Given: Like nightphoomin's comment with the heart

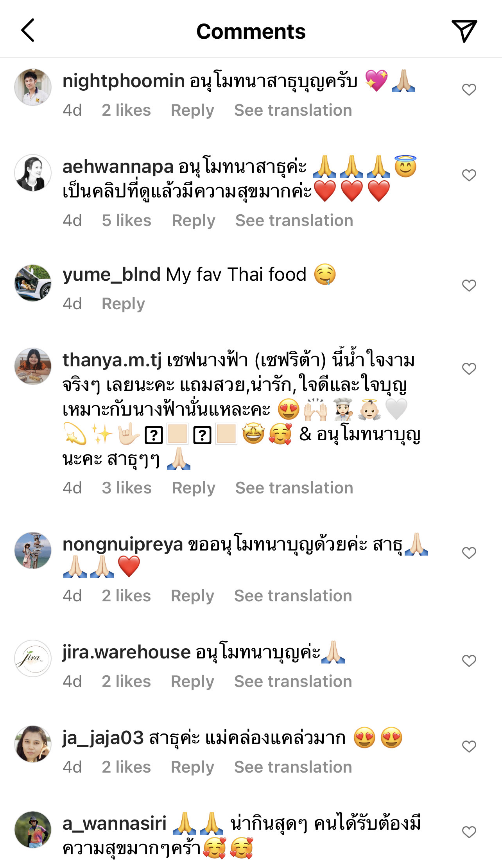Looking at the screenshot, I should 469,90.
